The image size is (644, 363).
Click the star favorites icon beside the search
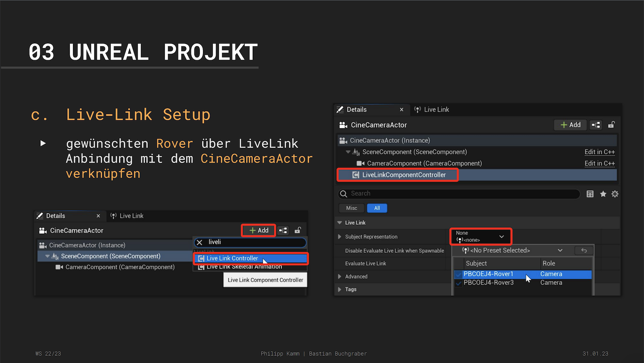pos(603,194)
